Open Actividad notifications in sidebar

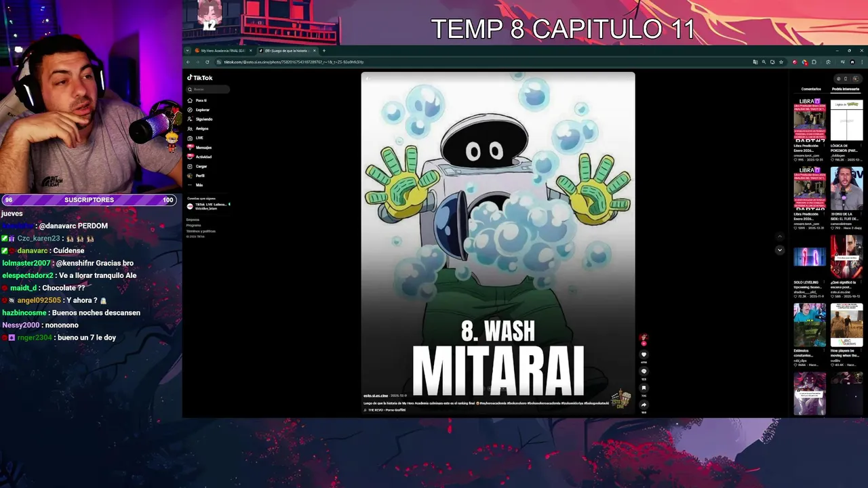pyautogui.click(x=199, y=157)
